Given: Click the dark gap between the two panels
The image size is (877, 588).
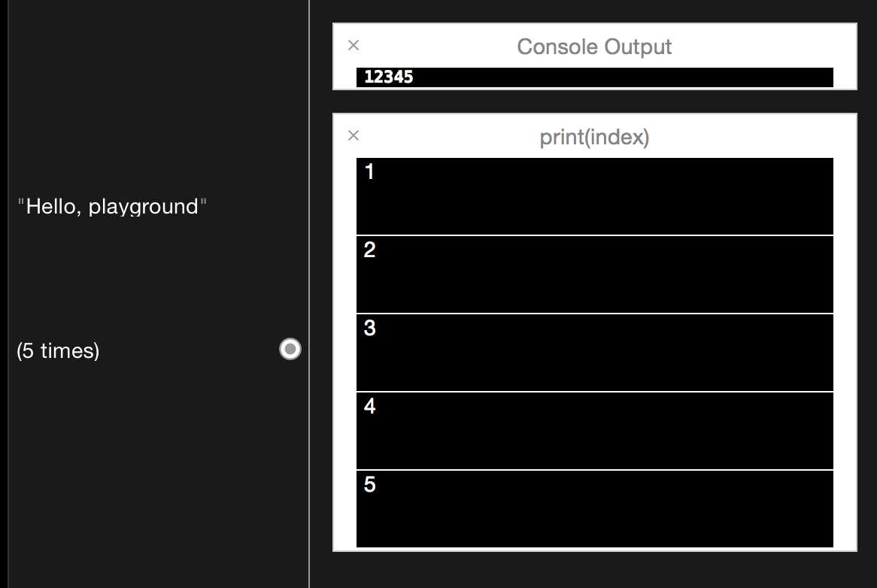Looking at the screenshot, I should [x=594, y=102].
